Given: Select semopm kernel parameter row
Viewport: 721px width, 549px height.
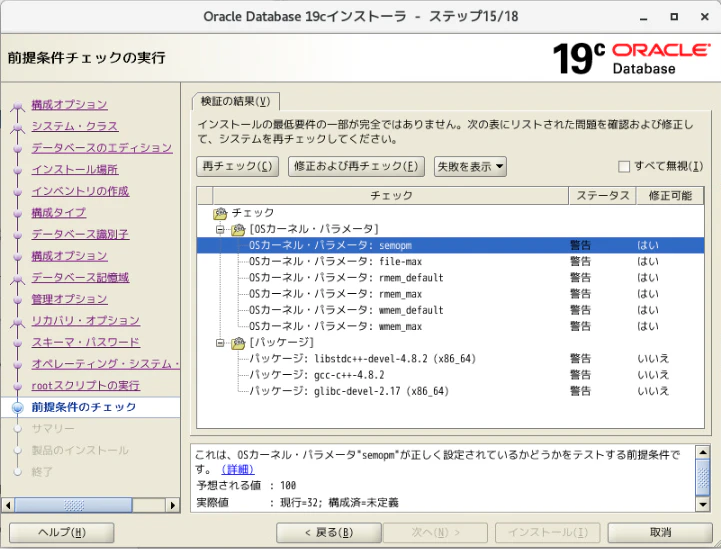Looking at the screenshot, I should 450,246.
